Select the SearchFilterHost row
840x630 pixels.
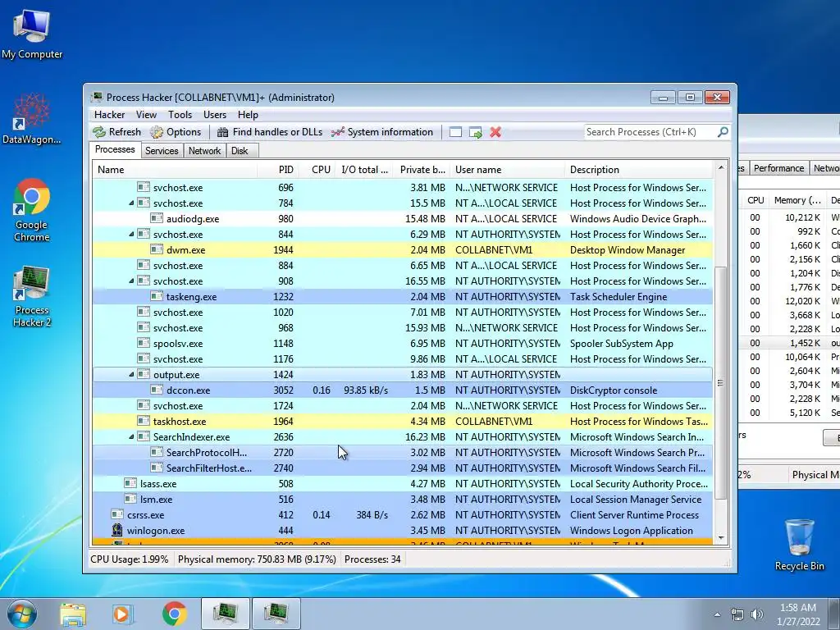(x=403, y=468)
